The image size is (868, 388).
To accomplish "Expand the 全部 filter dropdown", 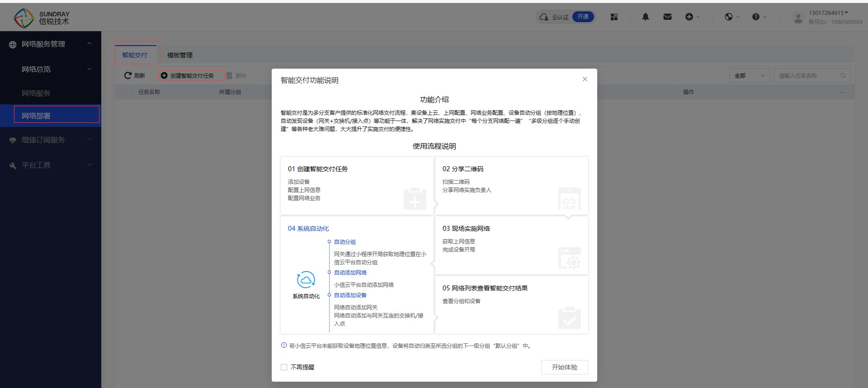I will point(749,75).
